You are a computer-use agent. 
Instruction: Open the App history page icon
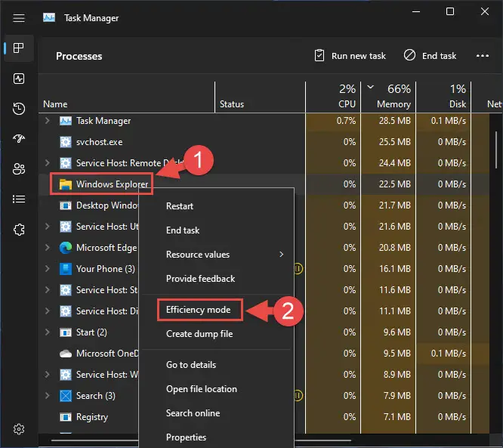[x=19, y=109]
